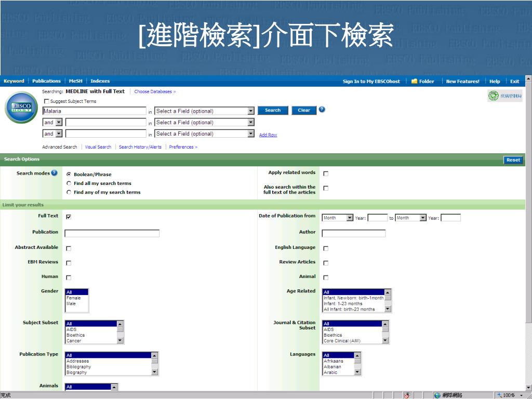The image size is (532, 399).
Task: Check the Review Articles box
Action: tap(326, 263)
